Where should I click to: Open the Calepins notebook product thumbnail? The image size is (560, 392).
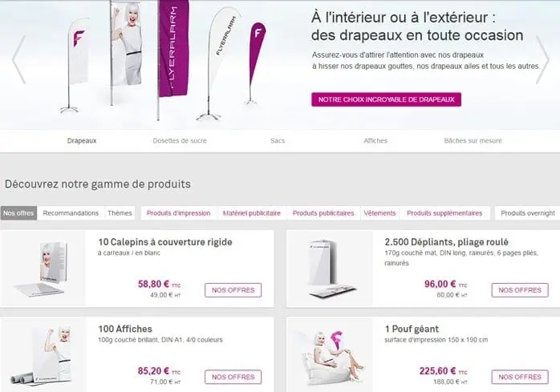click(43, 269)
